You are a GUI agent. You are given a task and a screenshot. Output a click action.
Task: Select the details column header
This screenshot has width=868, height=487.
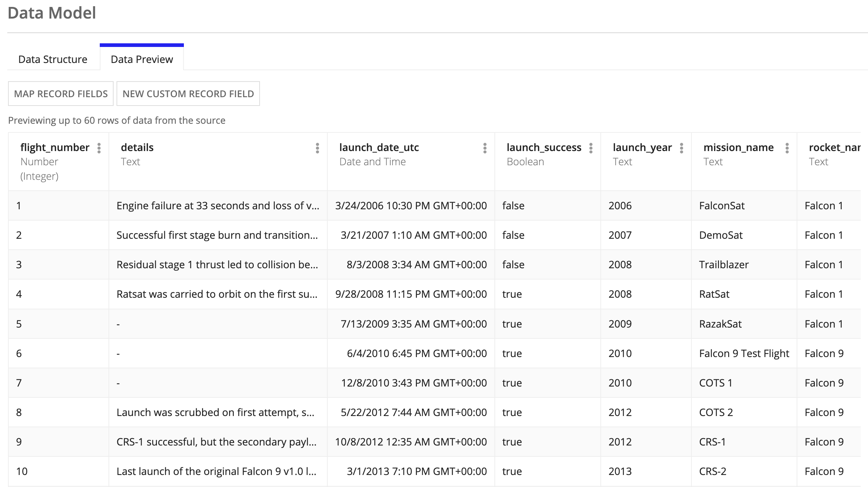pyautogui.click(x=218, y=162)
